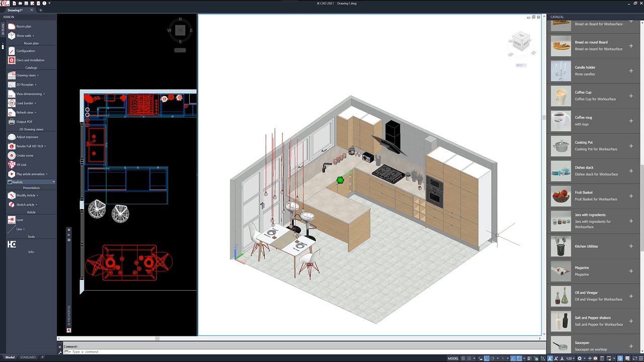This screenshot has height=362, width=644.
Task: Click the Kitchen Utilities thumbnail
Action: (x=561, y=246)
